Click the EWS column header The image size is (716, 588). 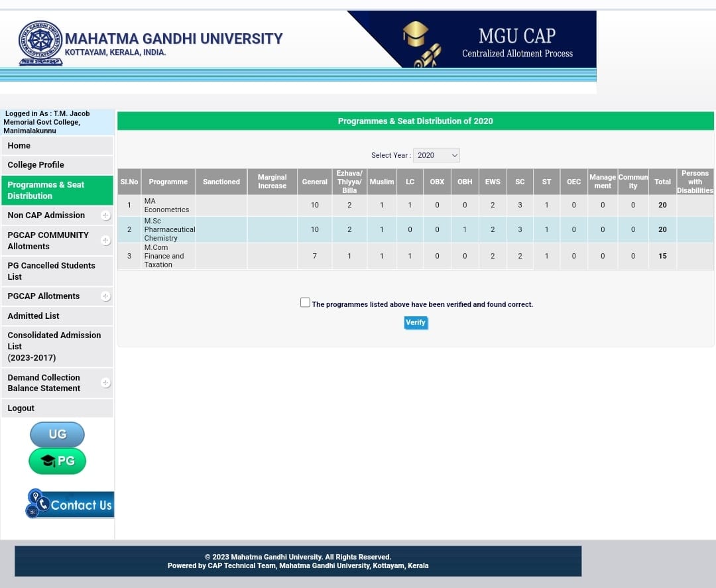[x=492, y=182]
